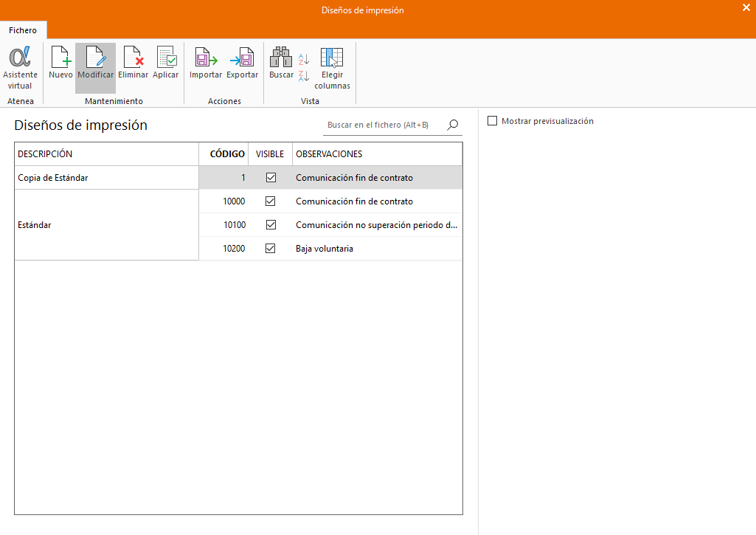
Task: Select the Estándar description cell
Action: (106, 225)
